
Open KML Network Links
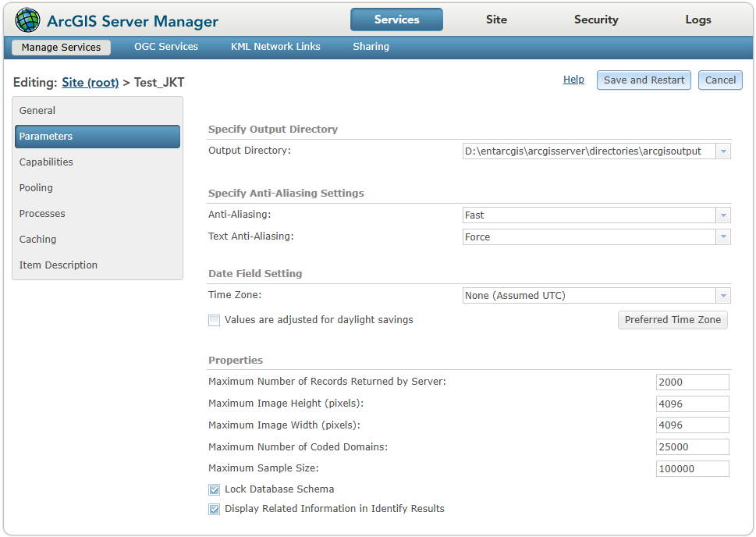click(x=275, y=47)
